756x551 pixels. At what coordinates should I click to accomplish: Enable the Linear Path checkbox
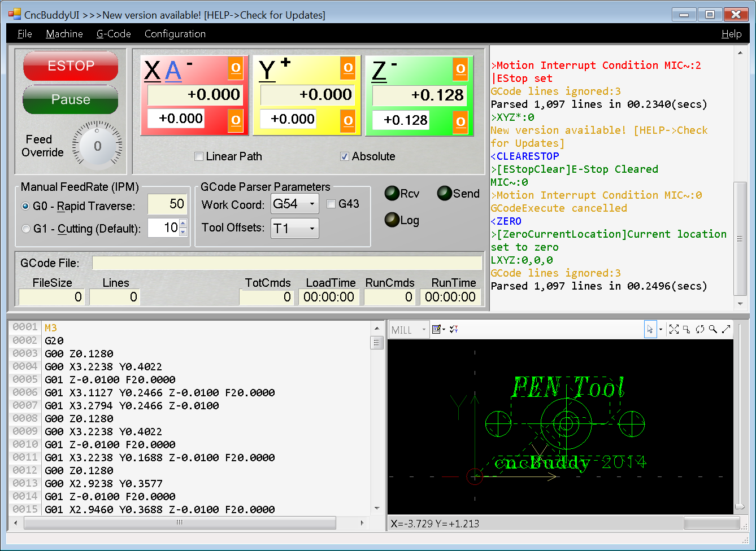tap(199, 156)
